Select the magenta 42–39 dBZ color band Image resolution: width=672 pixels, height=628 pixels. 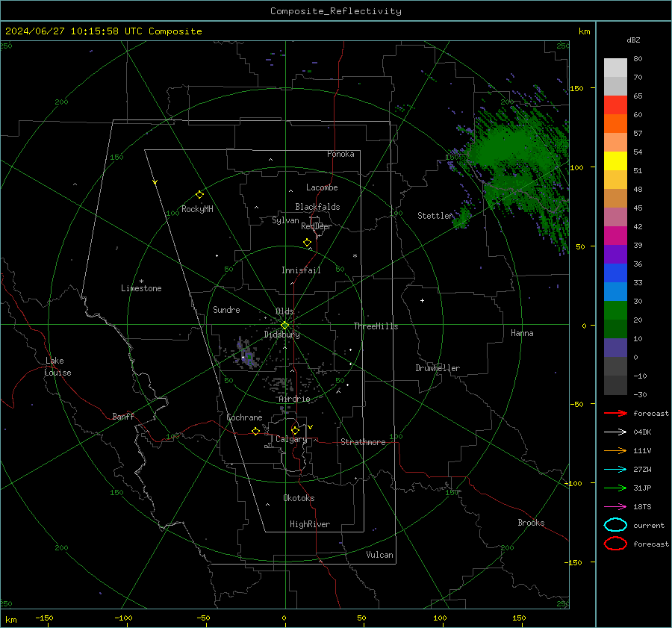point(615,235)
